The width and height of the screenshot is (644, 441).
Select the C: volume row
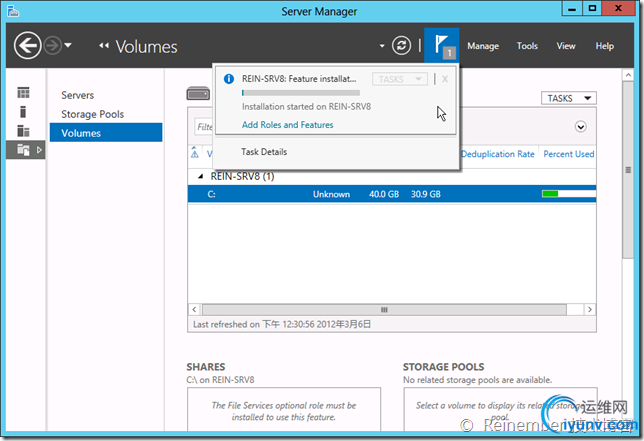click(392, 194)
